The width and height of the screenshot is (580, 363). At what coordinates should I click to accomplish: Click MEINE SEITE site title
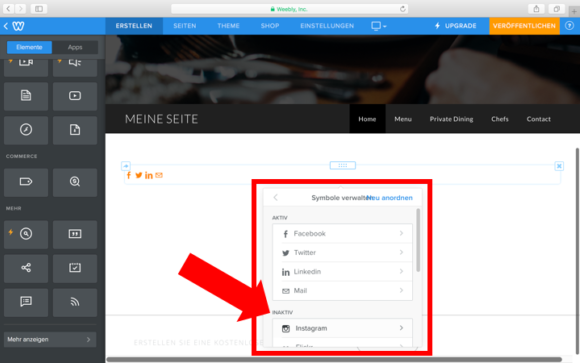(x=161, y=119)
